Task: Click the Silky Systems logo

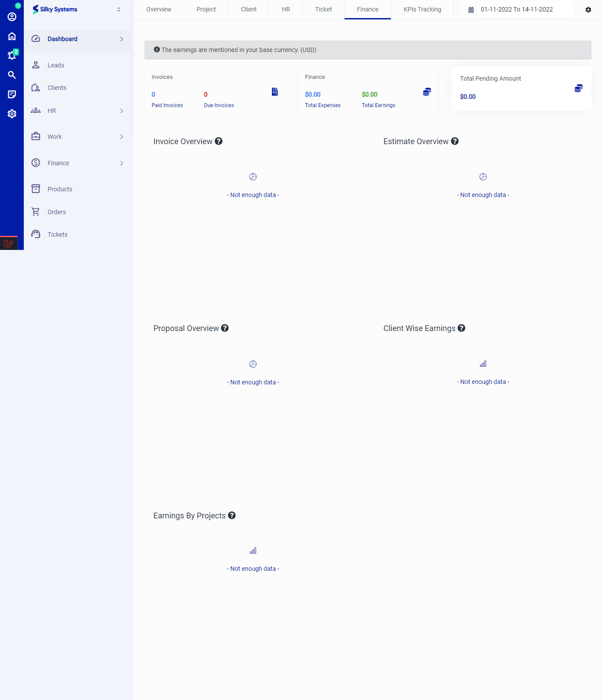Action: click(x=55, y=9)
